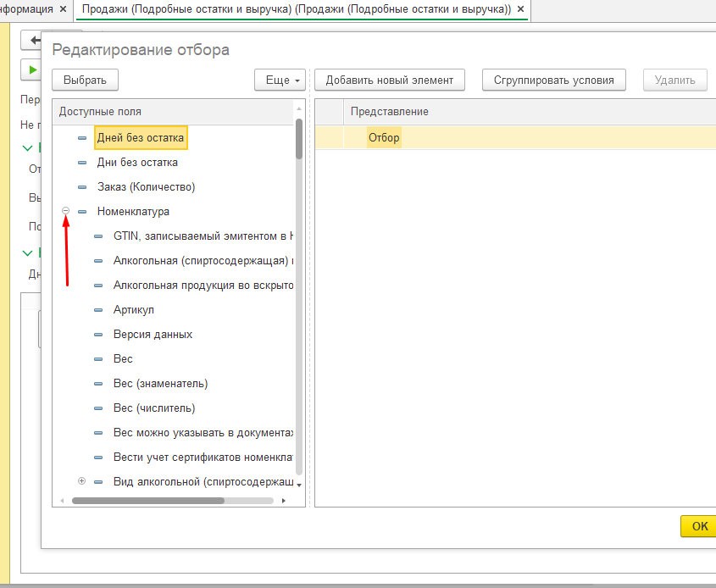The height and width of the screenshot is (588, 716).
Task: Click the field icon beside Номенклатура
Action: click(82, 212)
